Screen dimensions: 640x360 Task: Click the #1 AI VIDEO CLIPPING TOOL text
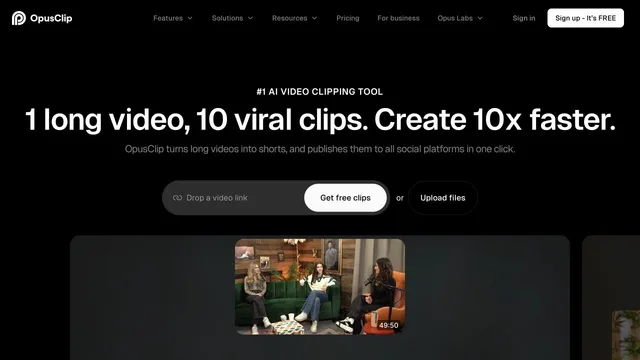[x=320, y=92]
